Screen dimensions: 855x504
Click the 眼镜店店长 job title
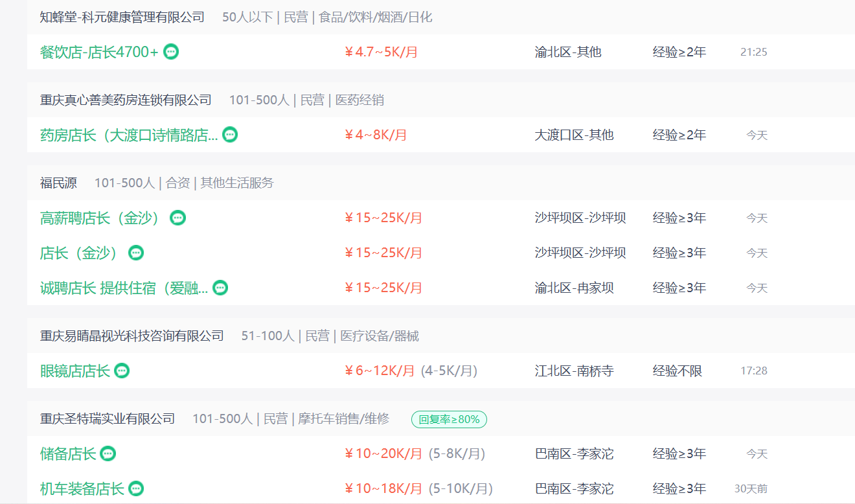coord(75,371)
